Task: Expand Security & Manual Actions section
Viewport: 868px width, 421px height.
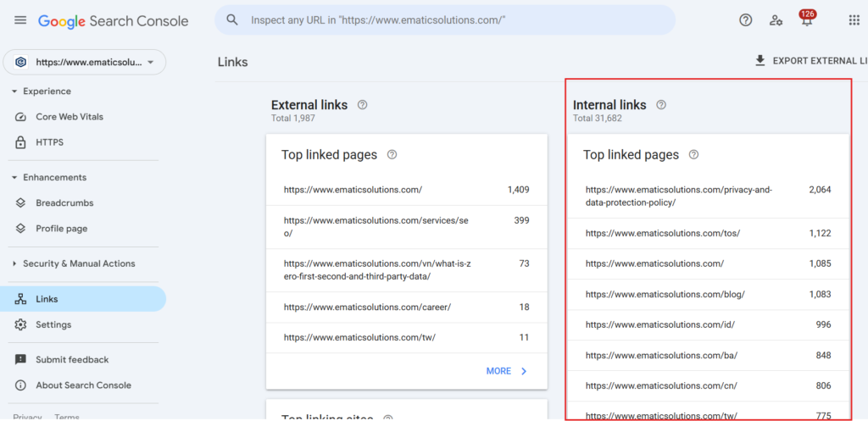Action: point(14,264)
